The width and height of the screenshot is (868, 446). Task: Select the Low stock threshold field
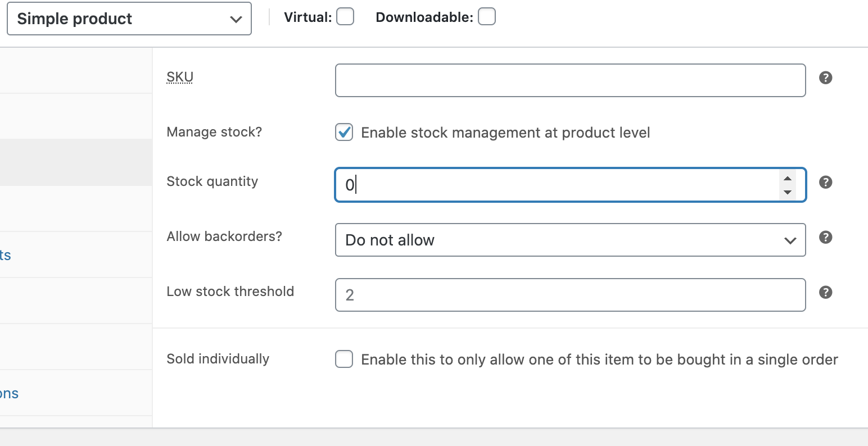[571, 295]
